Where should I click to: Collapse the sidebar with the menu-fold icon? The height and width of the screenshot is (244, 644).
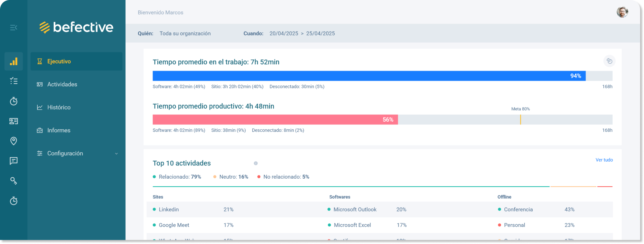point(14,28)
